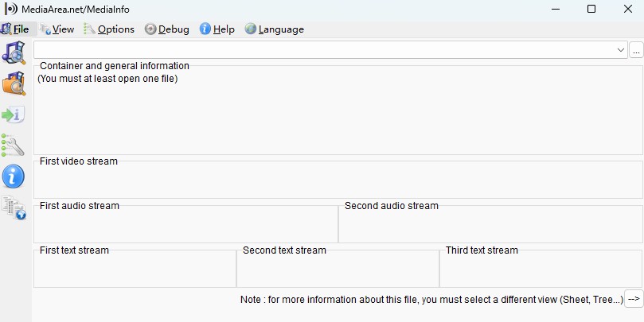Open the File menu
Image resolution: width=644 pixels, height=322 pixels.
pos(15,29)
